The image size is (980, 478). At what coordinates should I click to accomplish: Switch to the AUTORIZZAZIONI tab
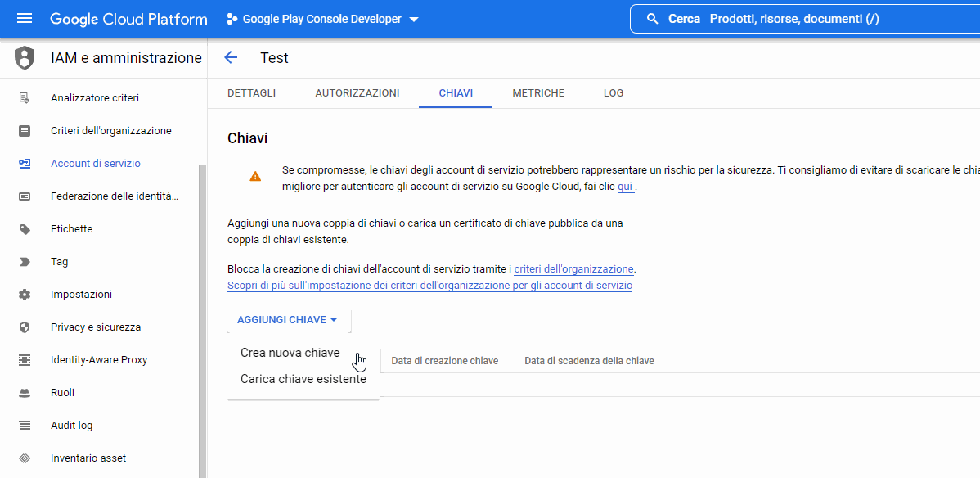pyautogui.click(x=357, y=93)
